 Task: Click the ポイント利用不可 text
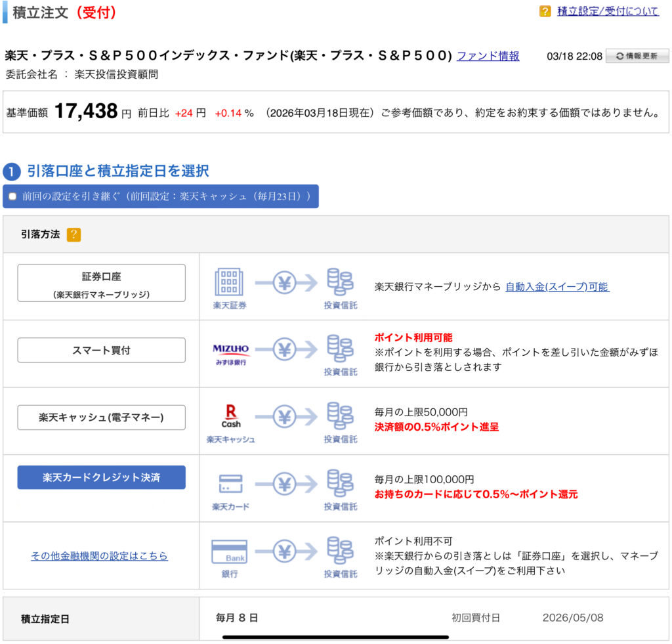tap(413, 541)
